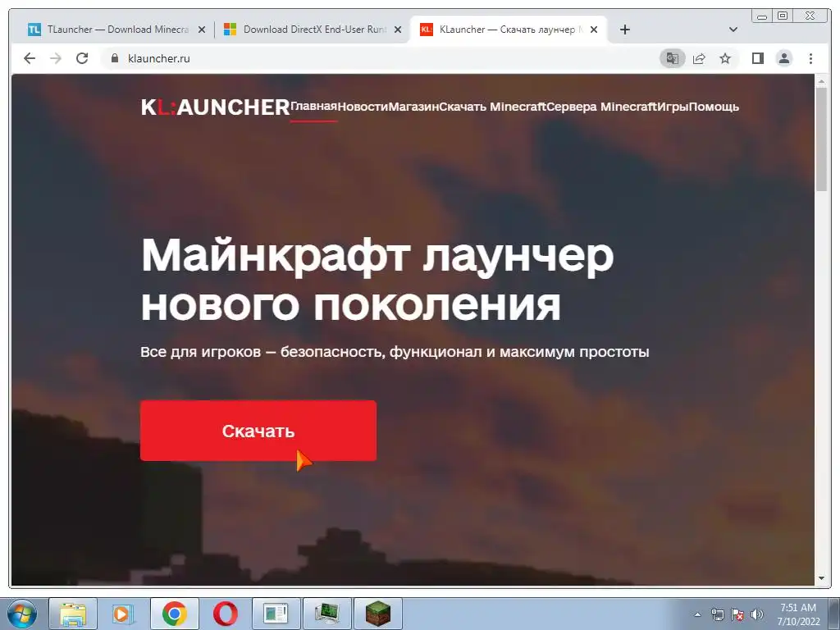Click the KLauncher logo
Viewport: 840px width, 630px height.
[216, 107]
